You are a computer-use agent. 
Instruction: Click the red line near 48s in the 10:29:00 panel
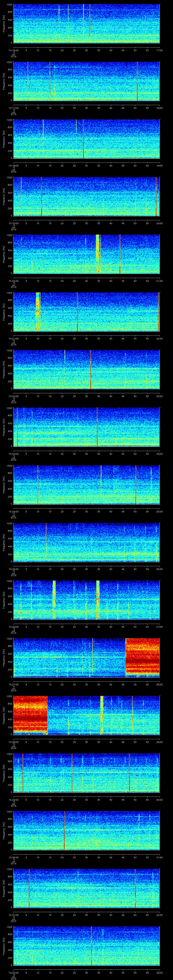coord(129,772)
